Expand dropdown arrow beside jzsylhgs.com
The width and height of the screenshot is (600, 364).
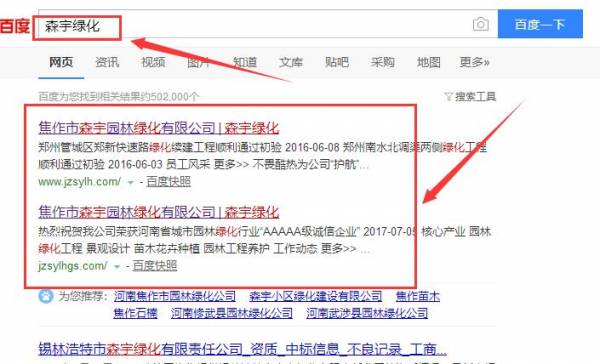point(117,266)
